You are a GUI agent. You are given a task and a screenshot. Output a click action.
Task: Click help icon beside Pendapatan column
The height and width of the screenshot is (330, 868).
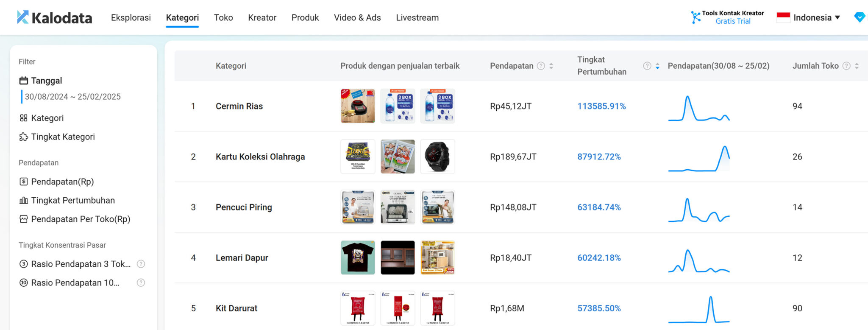541,66
